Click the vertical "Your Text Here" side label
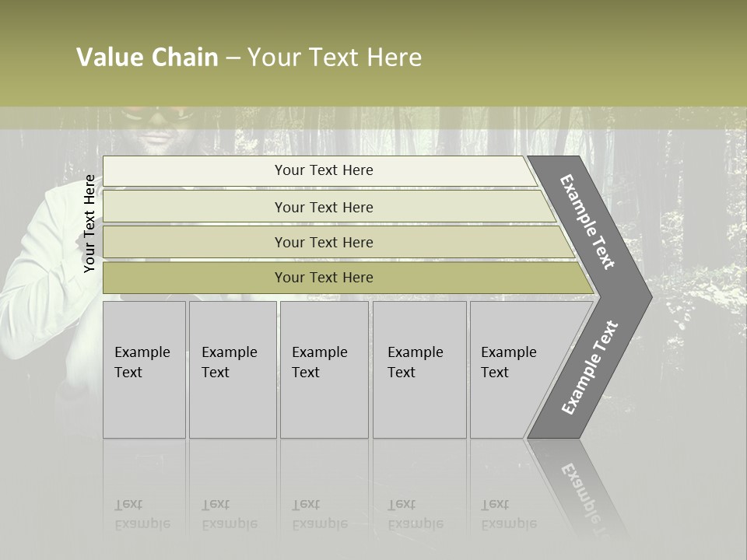The image size is (747, 560). click(89, 223)
